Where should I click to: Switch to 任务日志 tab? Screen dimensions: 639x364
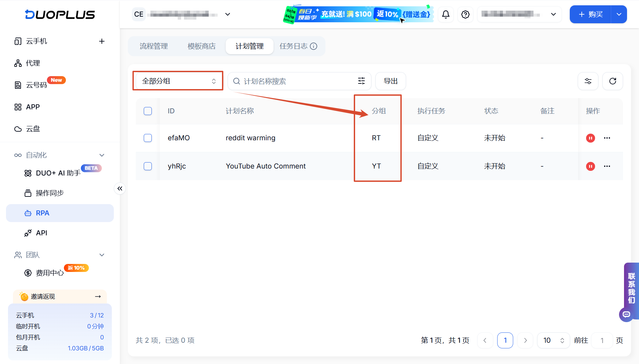[x=293, y=46]
